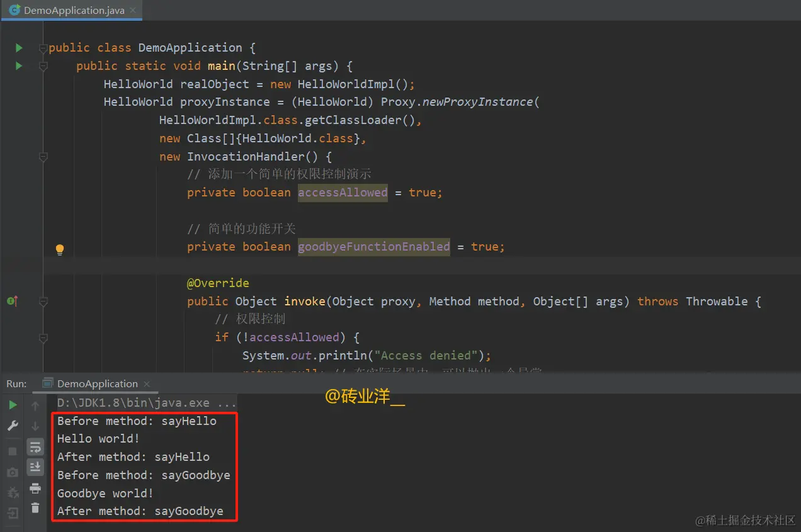
Task: Open run configuration via the wrench icon
Action: [13, 426]
